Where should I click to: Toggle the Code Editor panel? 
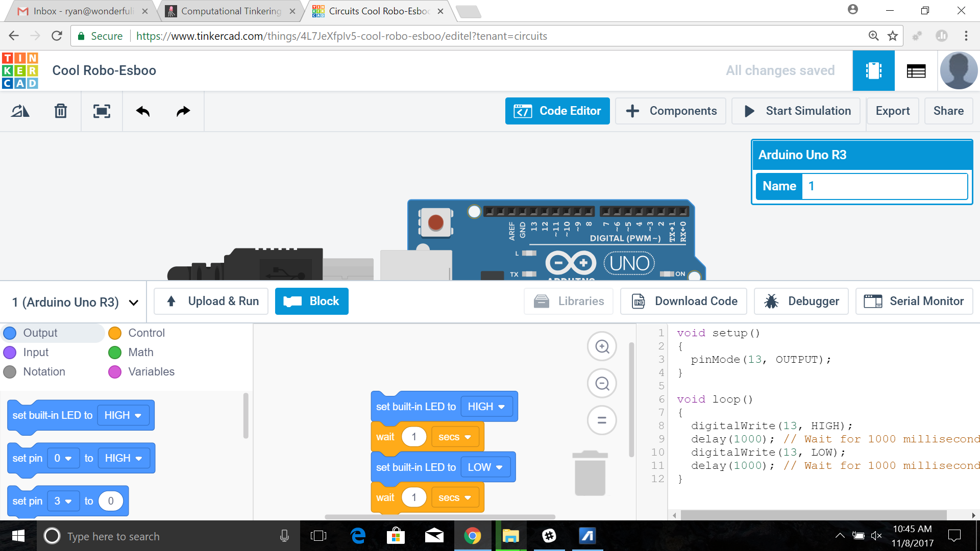(x=557, y=111)
